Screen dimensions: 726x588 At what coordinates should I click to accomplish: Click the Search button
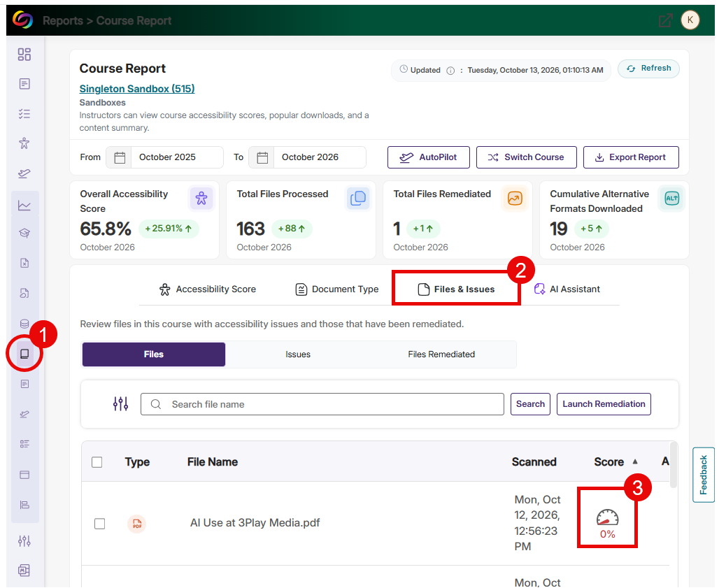530,404
